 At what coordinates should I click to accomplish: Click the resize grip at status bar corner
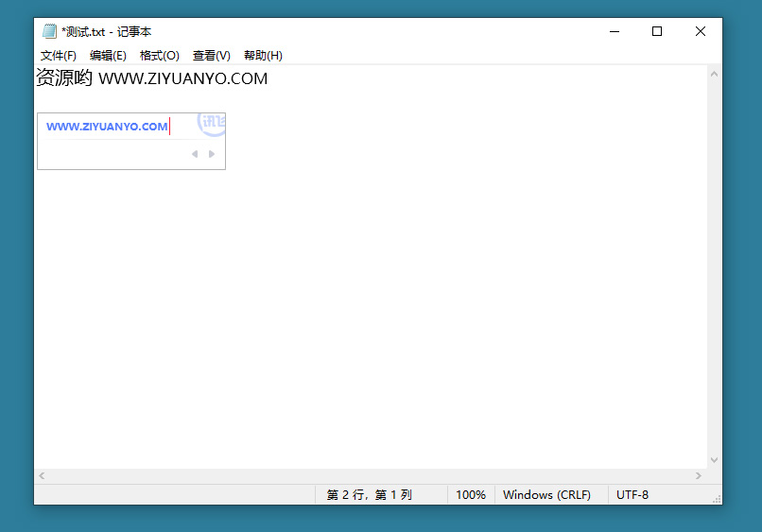(717, 500)
